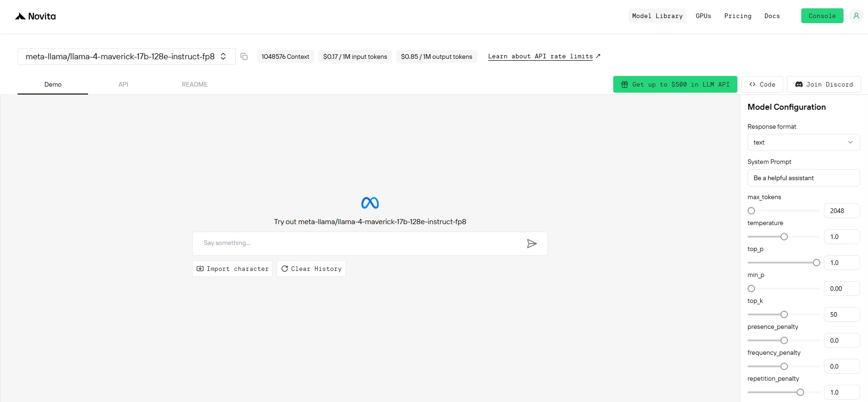Click the top_k value field 50

tap(842, 314)
